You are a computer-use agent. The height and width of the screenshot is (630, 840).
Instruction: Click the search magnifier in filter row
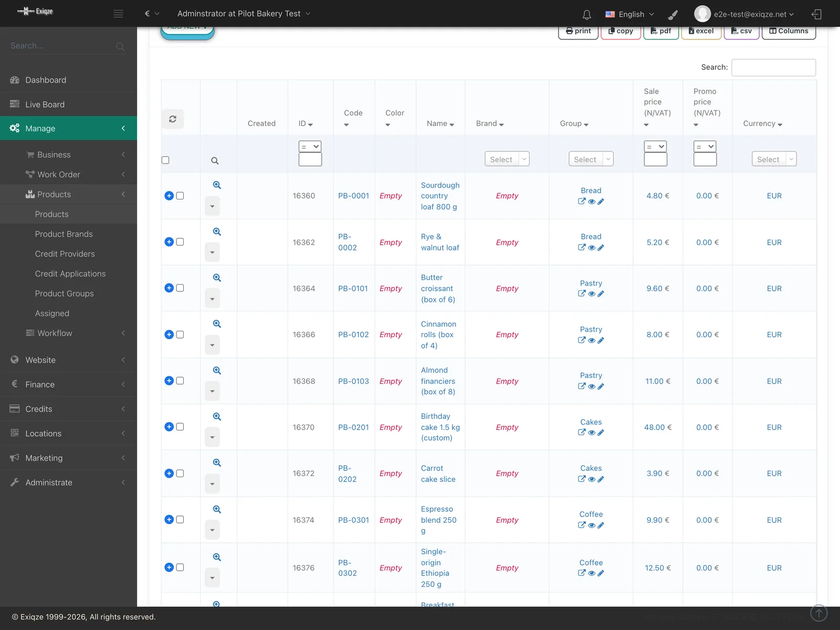tap(215, 161)
